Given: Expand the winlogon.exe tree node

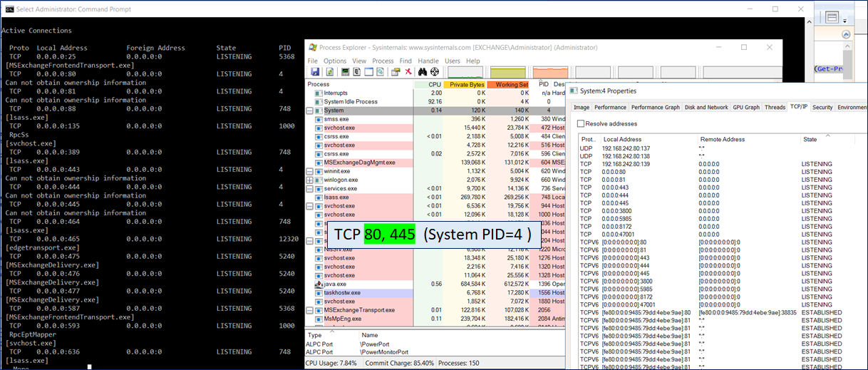Looking at the screenshot, I should coord(310,180).
